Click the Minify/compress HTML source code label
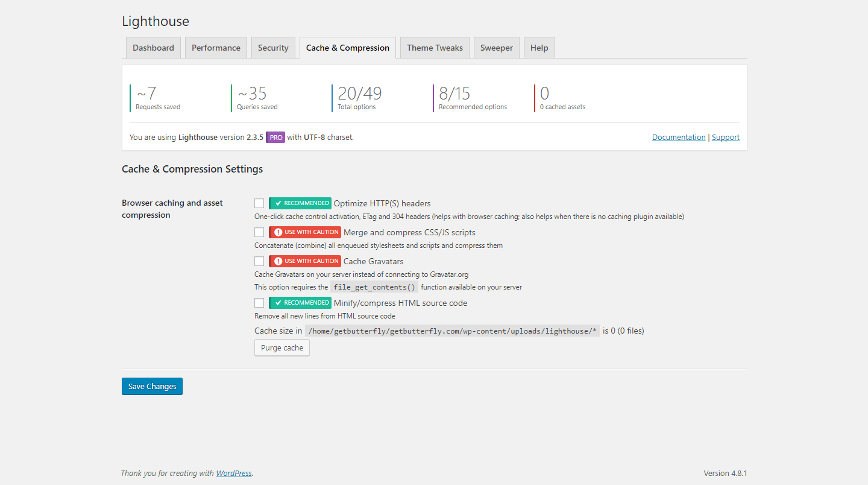 click(400, 303)
